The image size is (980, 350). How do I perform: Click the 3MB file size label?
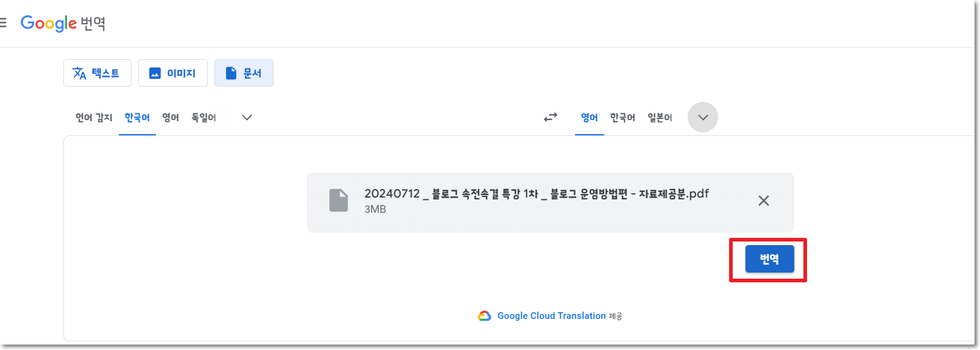coord(375,209)
